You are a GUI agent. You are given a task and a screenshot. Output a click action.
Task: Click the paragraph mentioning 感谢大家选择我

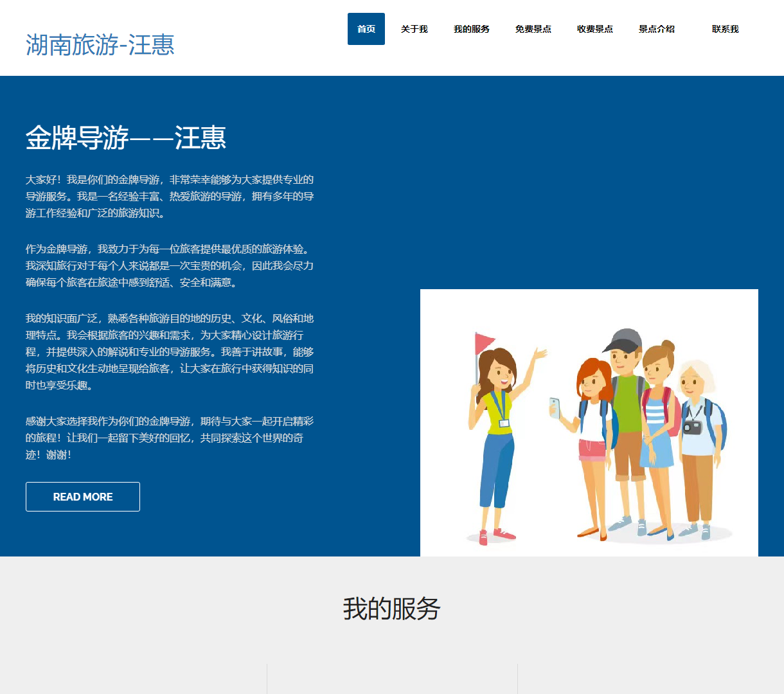coord(170,438)
